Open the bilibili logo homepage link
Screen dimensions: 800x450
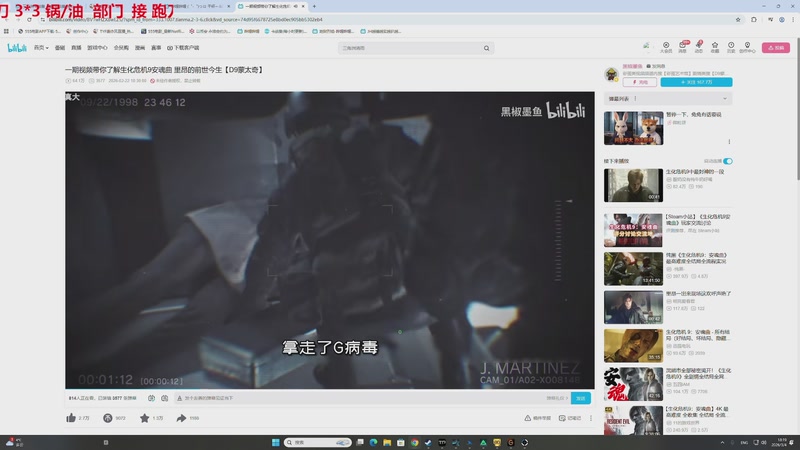[17, 48]
